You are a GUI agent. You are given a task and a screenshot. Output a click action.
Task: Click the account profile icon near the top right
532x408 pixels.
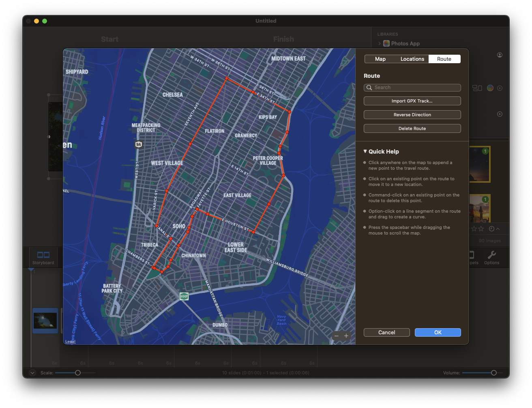pyautogui.click(x=500, y=55)
